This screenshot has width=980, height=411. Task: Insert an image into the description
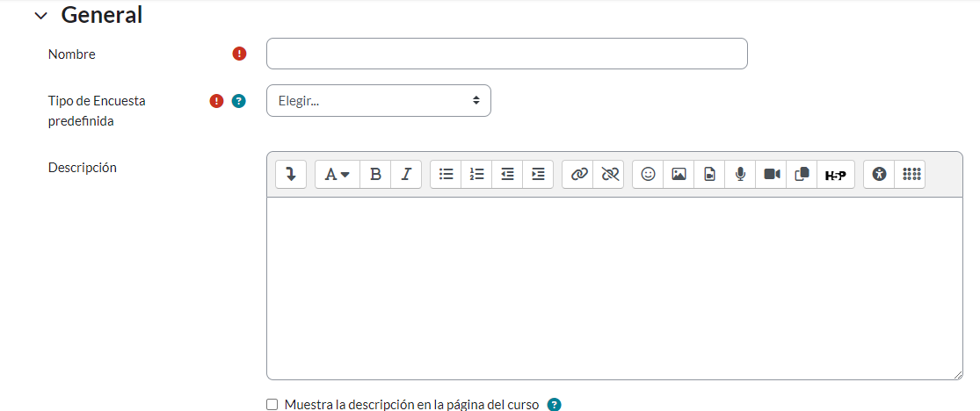[679, 174]
